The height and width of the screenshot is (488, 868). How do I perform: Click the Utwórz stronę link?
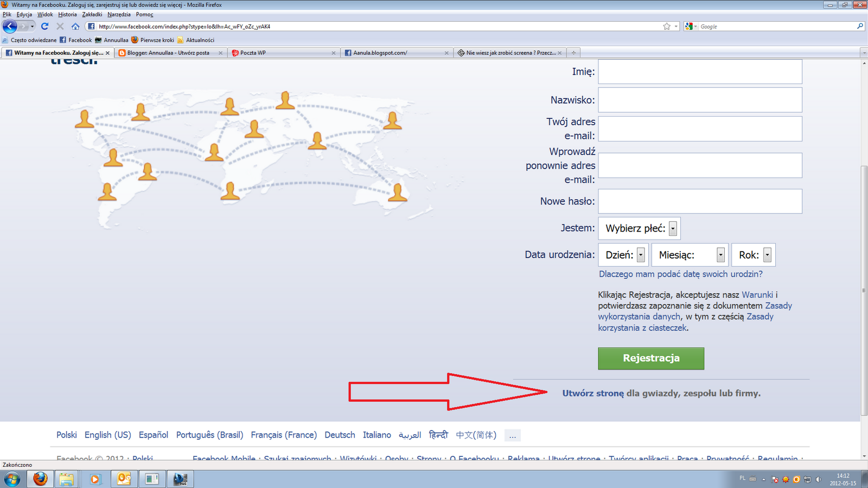(x=593, y=393)
